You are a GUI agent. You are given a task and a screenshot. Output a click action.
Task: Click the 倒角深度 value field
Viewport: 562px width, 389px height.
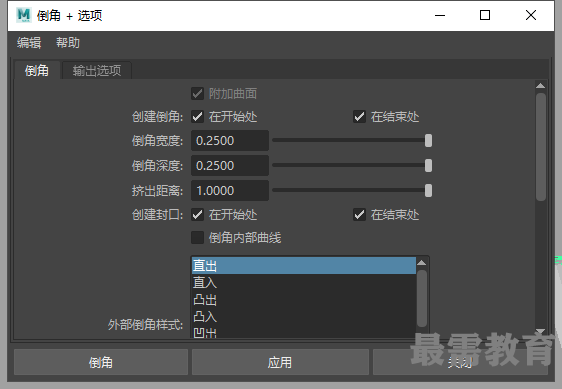pyautogui.click(x=230, y=166)
